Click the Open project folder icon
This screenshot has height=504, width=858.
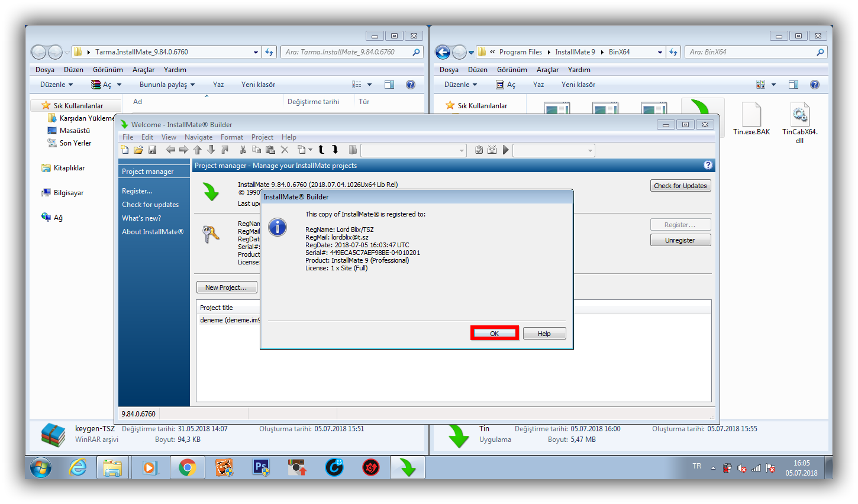coord(138,150)
